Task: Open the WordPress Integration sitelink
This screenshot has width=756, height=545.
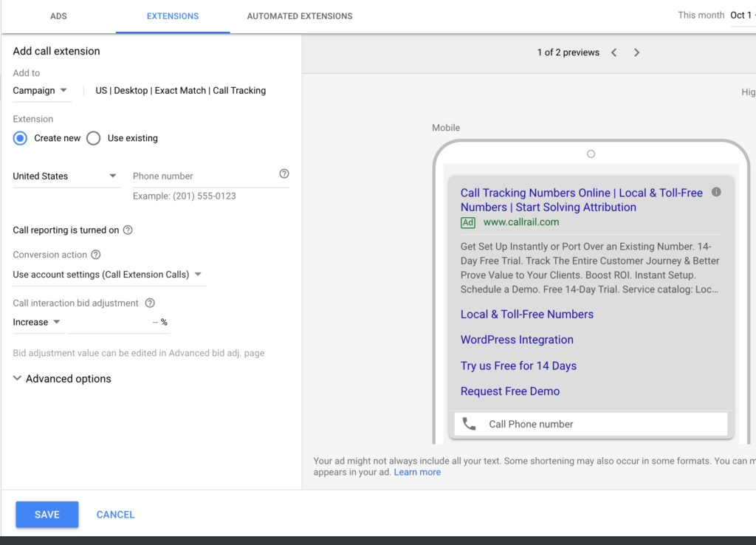Action: pyautogui.click(x=517, y=340)
